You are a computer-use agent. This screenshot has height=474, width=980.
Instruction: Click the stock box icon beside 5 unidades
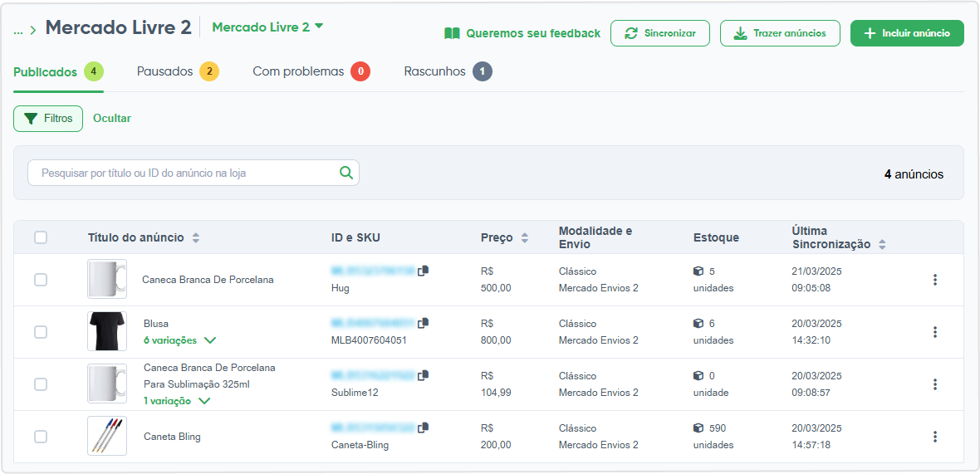tap(698, 271)
